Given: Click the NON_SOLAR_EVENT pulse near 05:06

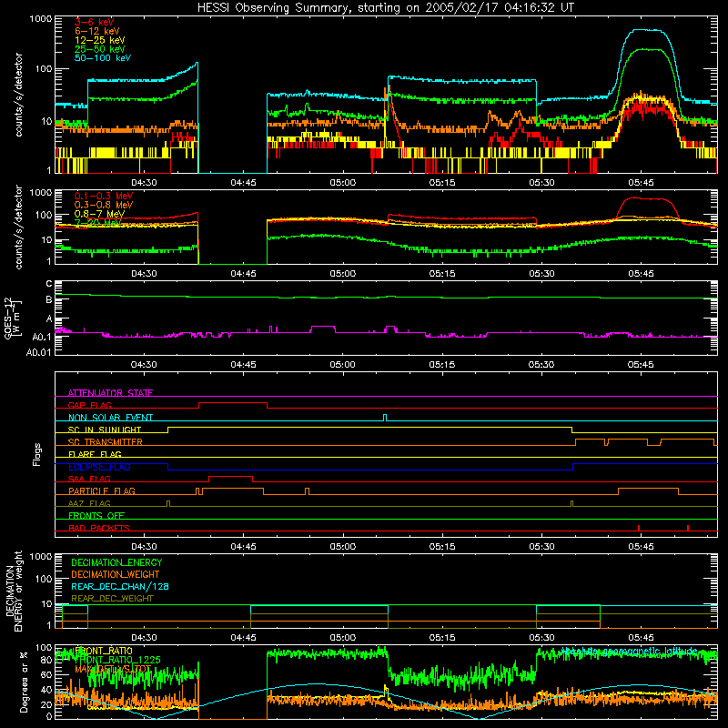Looking at the screenshot, I should [385, 418].
